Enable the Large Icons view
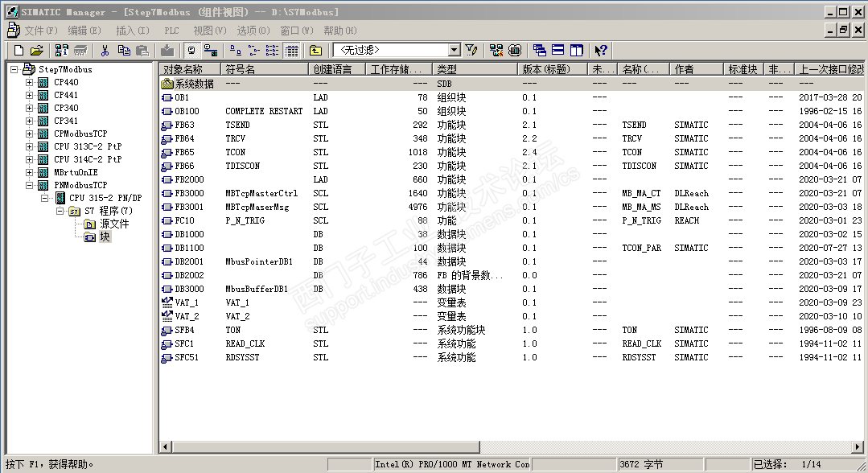This screenshot has width=868, height=473. coord(235,51)
